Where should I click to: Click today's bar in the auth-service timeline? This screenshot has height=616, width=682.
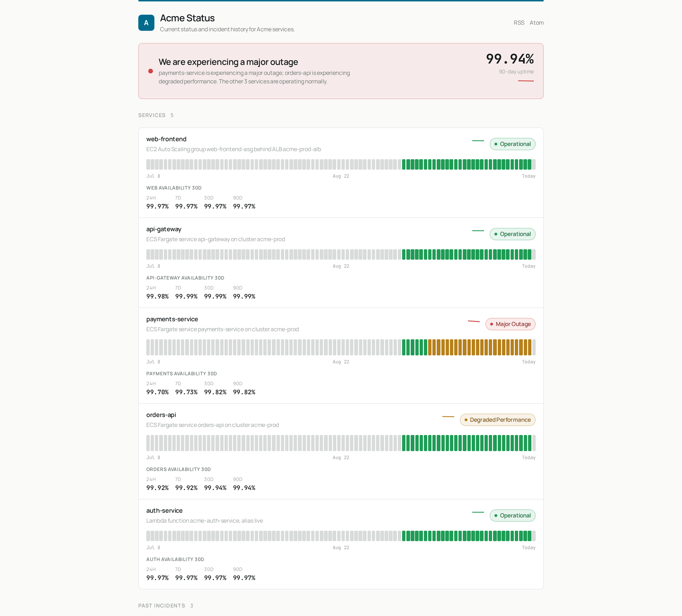point(534,536)
